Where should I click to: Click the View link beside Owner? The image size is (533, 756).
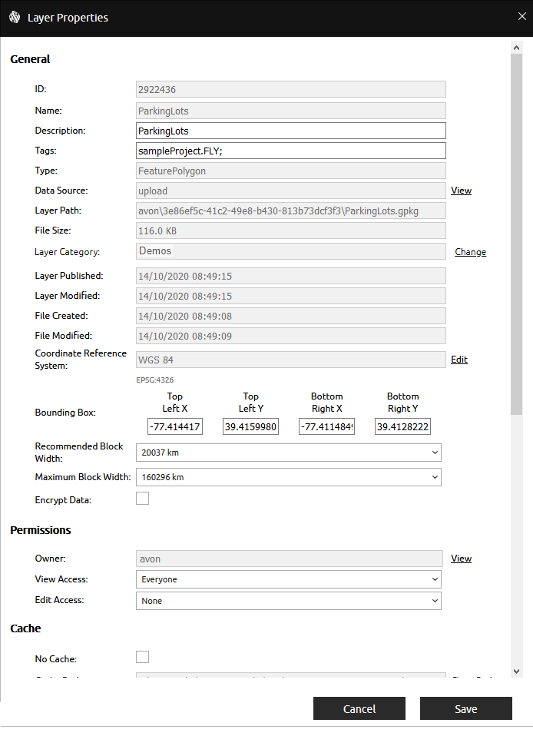click(462, 559)
